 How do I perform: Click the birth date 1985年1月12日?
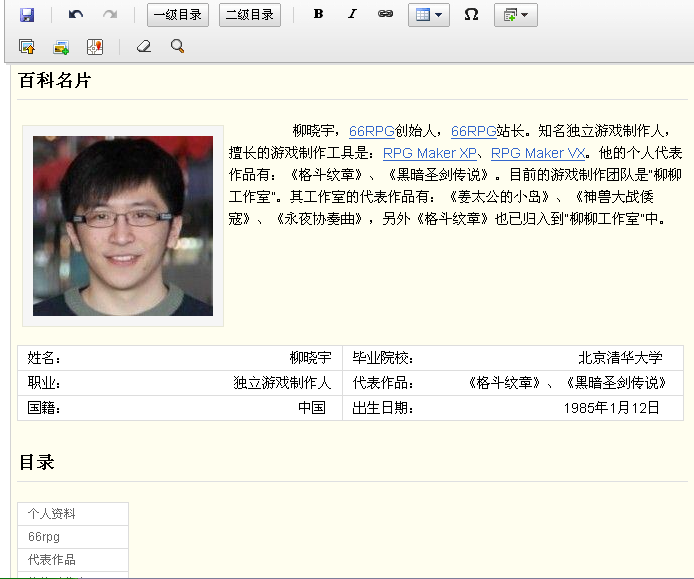coord(612,408)
